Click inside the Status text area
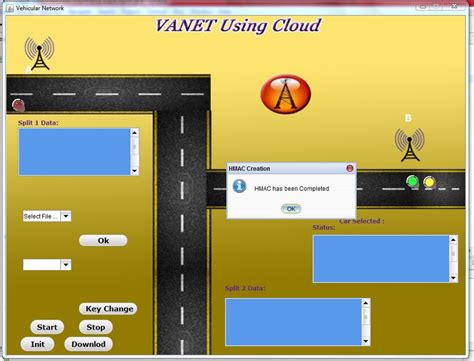 coord(381,259)
